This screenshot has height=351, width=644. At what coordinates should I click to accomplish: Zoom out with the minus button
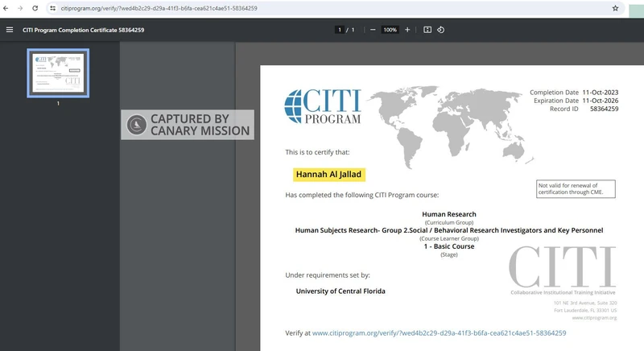pos(373,30)
